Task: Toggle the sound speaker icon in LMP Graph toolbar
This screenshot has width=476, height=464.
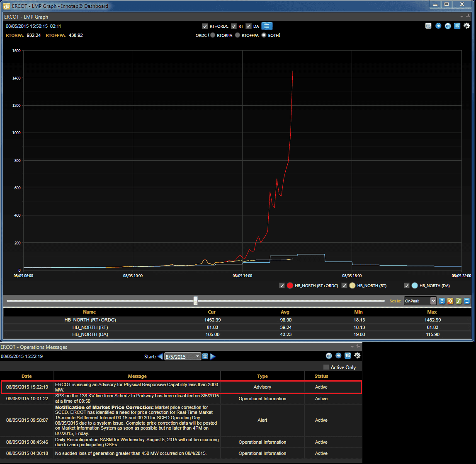Action: click(448, 26)
